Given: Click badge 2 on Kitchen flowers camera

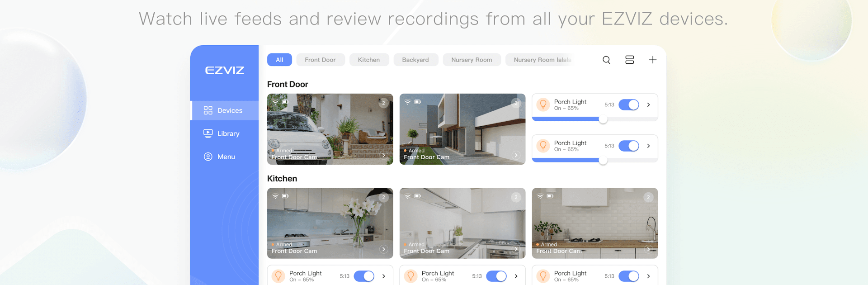Looking at the screenshot, I should click(383, 197).
